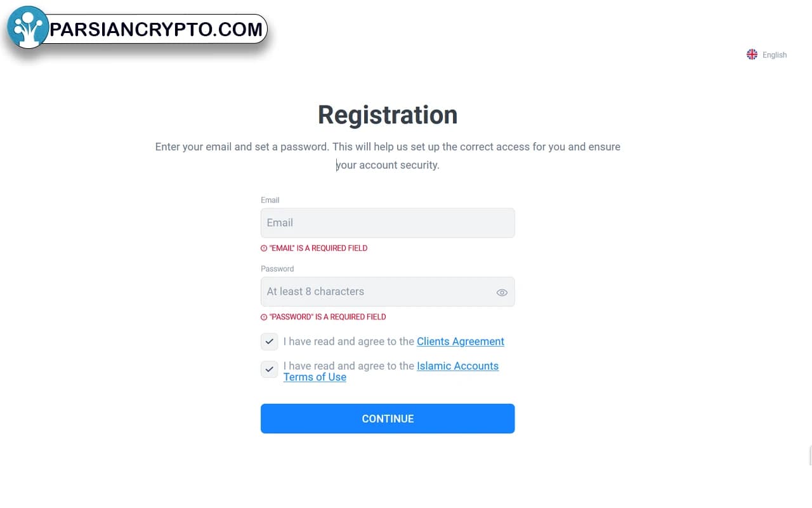This screenshot has height=508, width=812.
Task: Click the "EMAIL" is a required field message
Action: [x=318, y=248]
